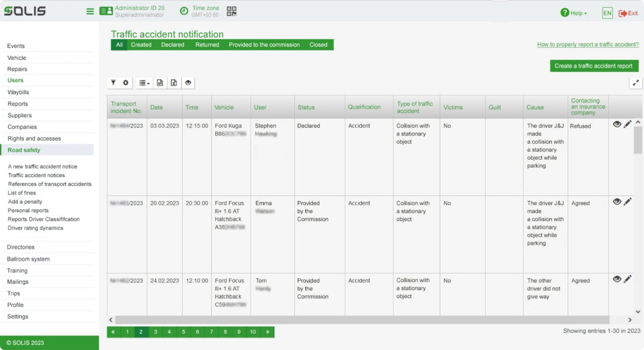View the Ford Kuga accident via eye icon
The width and height of the screenshot is (644, 350).
[x=617, y=124]
